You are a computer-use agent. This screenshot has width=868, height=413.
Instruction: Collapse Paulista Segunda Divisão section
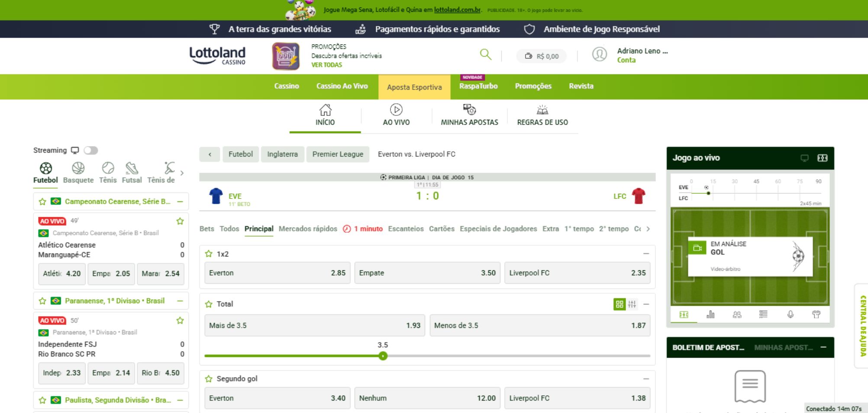pos(180,400)
